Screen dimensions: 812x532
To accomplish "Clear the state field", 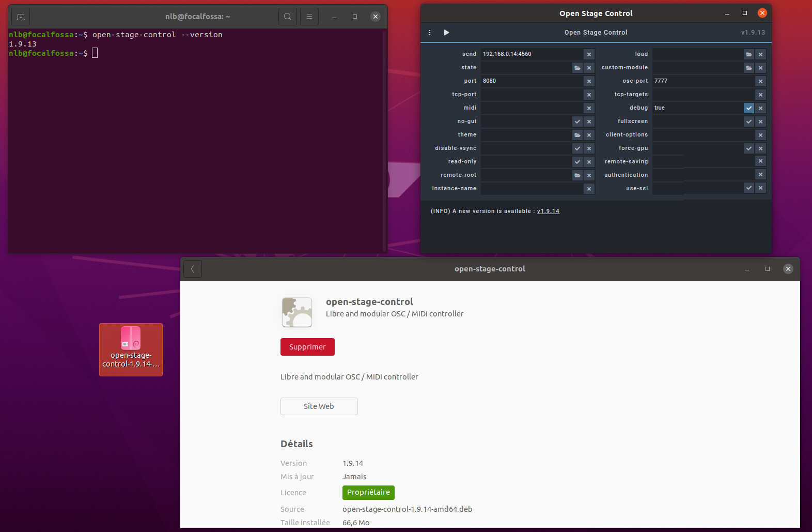I will (589, 68).
